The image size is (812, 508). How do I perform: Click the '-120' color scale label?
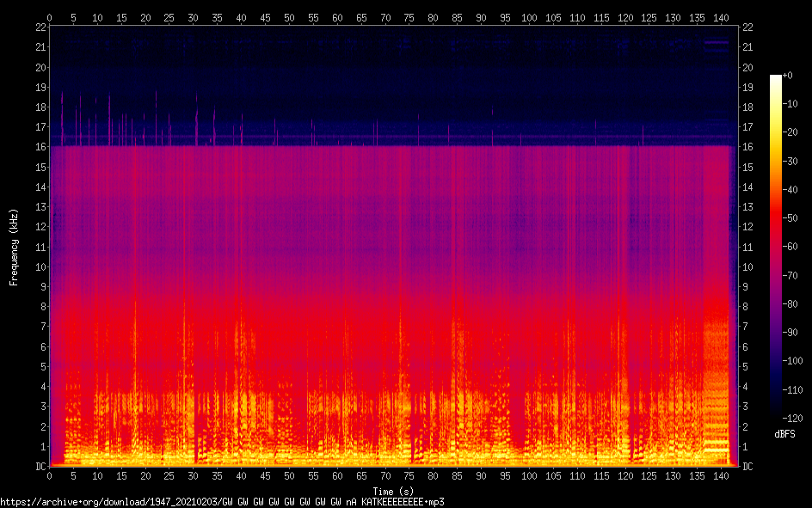tap(792, 418)
